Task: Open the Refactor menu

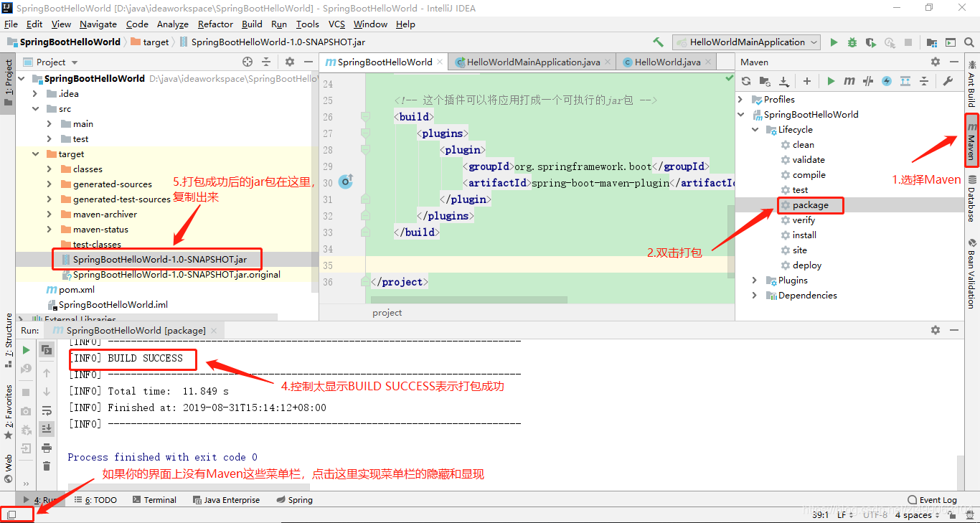Action: pyautogui.click(x=216, y=24)
